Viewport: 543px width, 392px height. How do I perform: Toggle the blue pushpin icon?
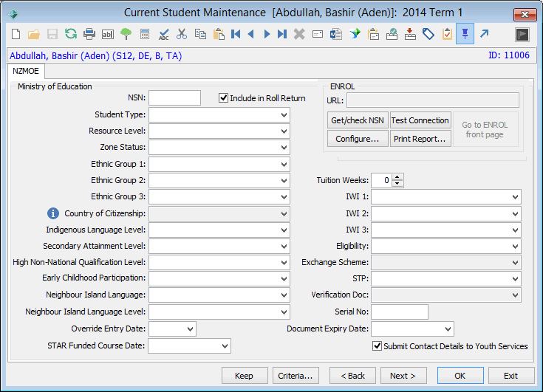465,34
